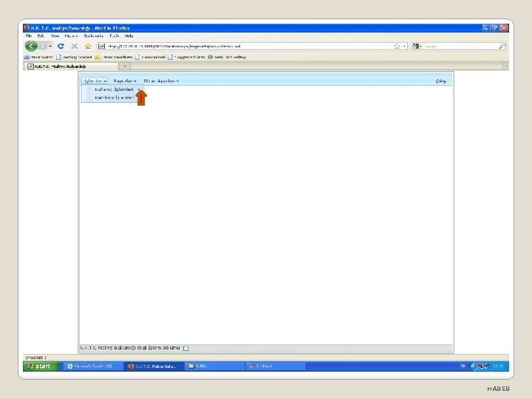Click the Google search engine icon
532x399 pixels.
coord(415,46)
